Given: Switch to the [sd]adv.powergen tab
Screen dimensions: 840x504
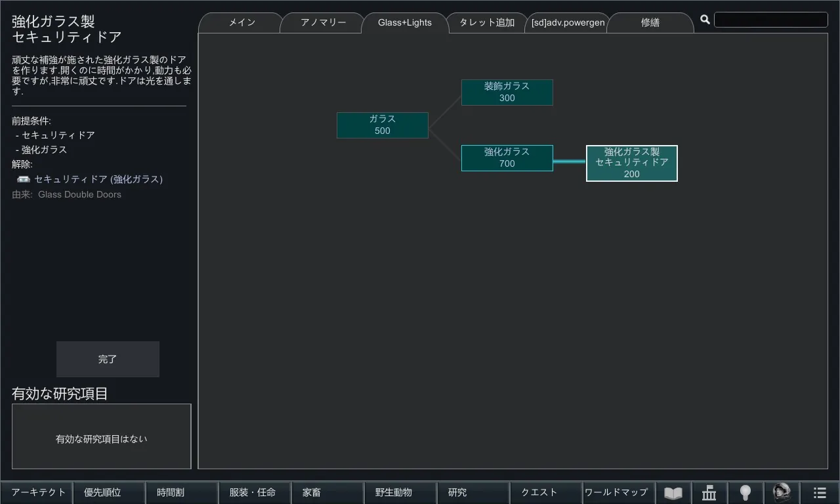Looking at the screenshot, I should [x=568, y=23].
